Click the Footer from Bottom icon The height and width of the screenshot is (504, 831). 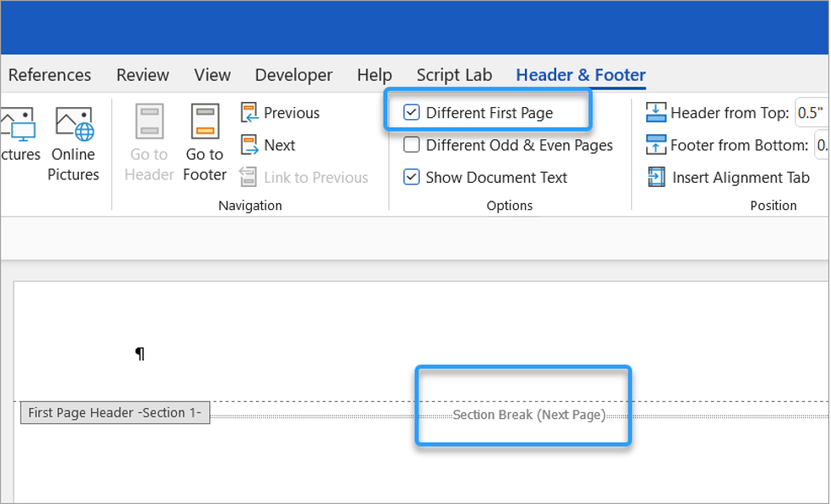655,144
